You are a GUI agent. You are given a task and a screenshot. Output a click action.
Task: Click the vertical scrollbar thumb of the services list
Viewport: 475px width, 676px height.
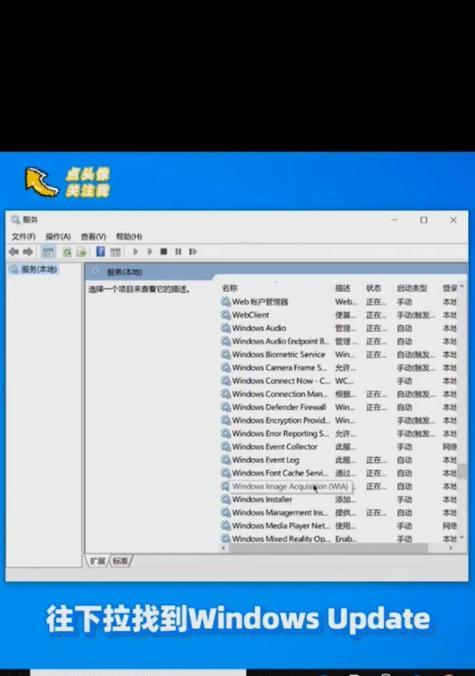click(x=462, y=471)
